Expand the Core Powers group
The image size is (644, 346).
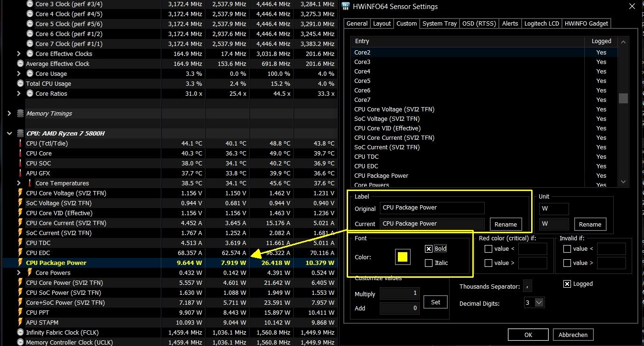click(x=18, y=273)
